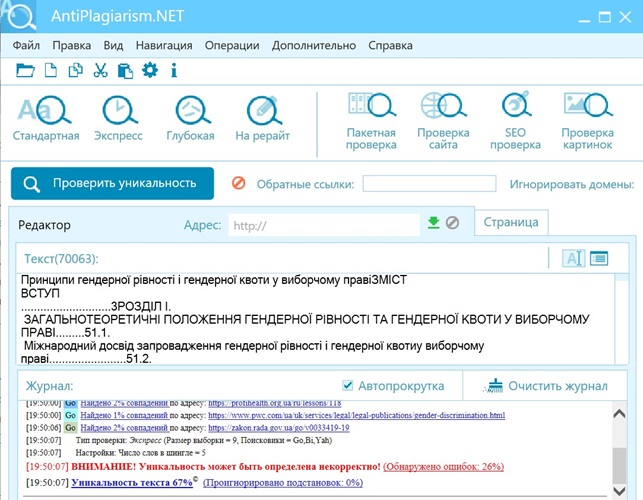
Task: Focus the Обратные ссылки input field
Action: (429, 183)
